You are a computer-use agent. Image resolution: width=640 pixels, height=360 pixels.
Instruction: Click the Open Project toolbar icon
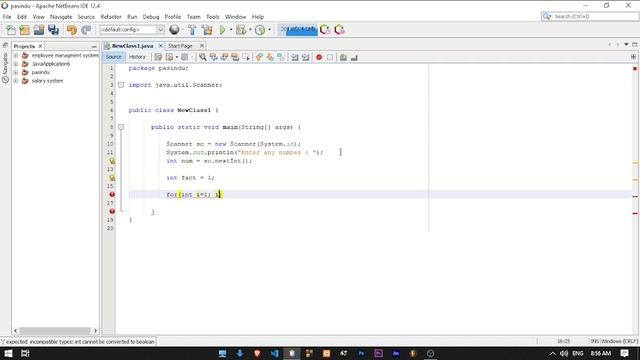click(x=39, y=30)
